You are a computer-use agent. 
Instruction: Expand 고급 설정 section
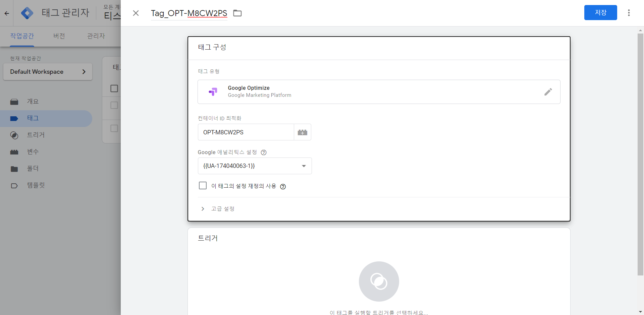[x=218, y=209]
